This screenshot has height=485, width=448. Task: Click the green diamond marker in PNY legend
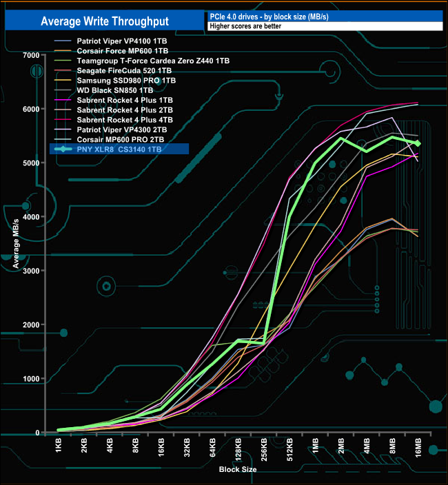coord(63,149)
